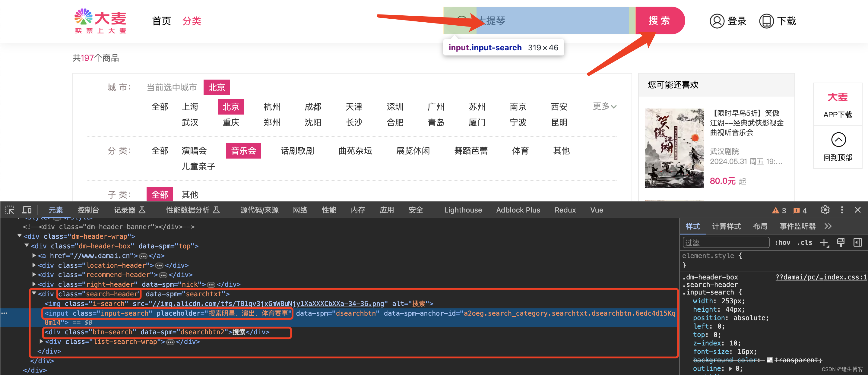
Task: Click the login user icon
Action: [x=717, y=21]
